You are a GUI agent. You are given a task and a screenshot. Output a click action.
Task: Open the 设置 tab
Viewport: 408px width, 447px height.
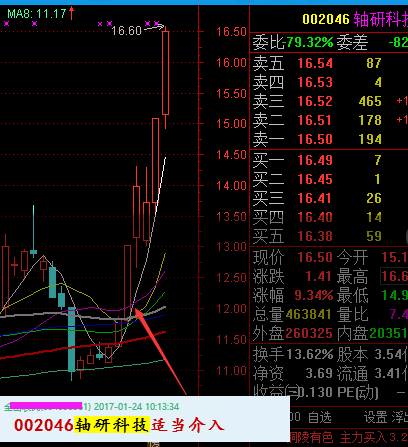[375, 417]
